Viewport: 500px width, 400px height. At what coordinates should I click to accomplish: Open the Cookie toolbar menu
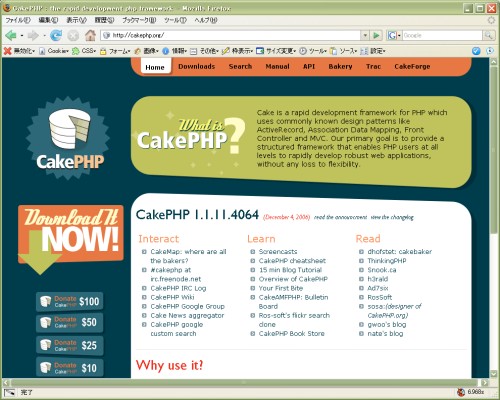(54, 51)
